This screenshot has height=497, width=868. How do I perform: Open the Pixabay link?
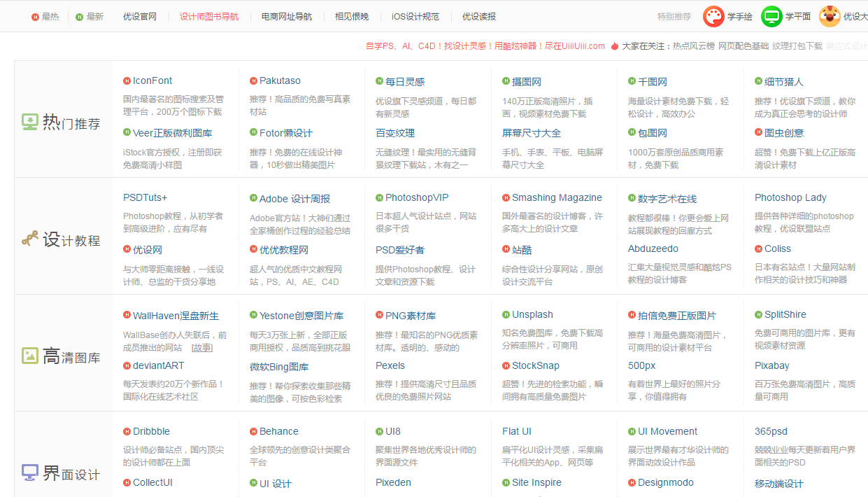772,365
